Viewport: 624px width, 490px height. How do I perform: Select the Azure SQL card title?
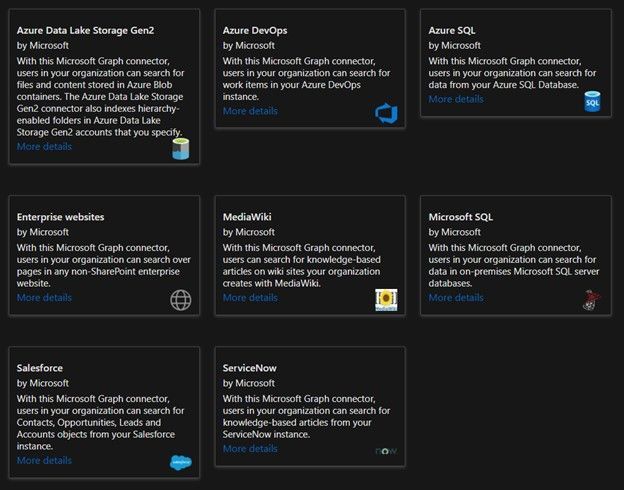pyautogui.click(x=452, y=30)
